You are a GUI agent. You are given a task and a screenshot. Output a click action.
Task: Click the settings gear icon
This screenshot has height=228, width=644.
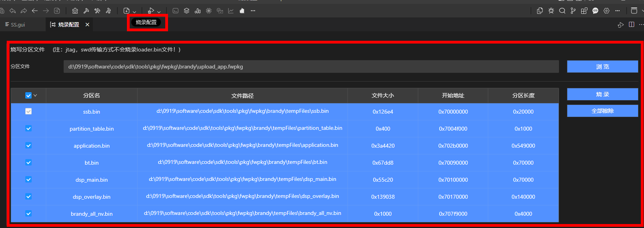pyautogui.click(x=606, y=11)
